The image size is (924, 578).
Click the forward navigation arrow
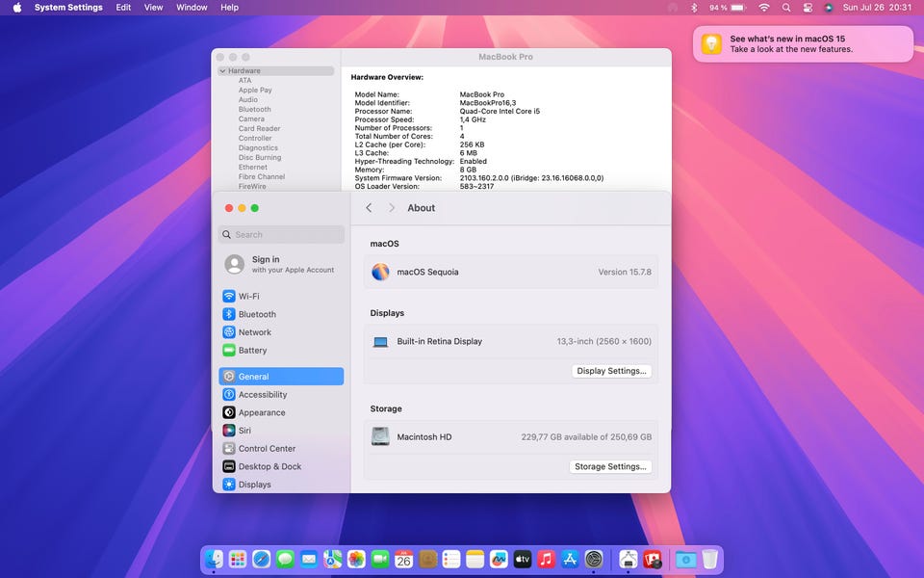coord(392,208)
